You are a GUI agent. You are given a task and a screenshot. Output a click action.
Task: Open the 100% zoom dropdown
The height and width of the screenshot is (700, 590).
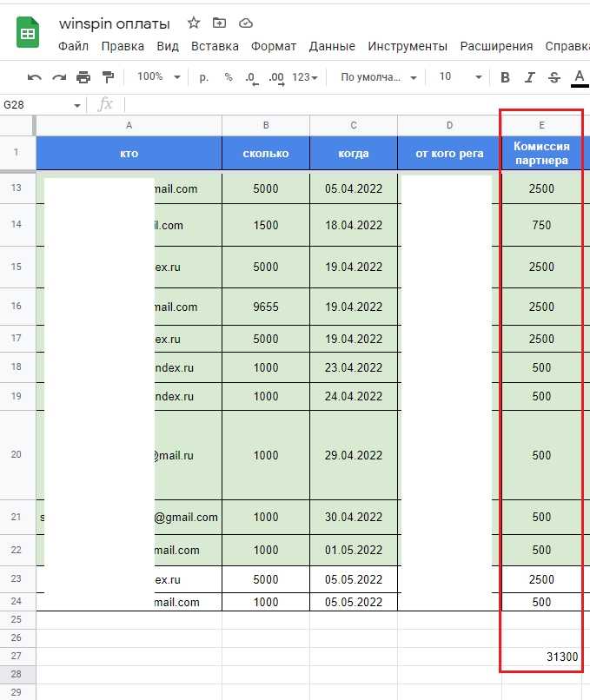point(158,77)
